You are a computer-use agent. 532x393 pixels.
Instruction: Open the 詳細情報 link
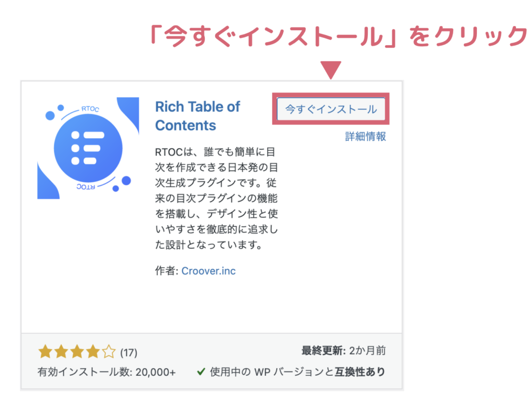365,136
